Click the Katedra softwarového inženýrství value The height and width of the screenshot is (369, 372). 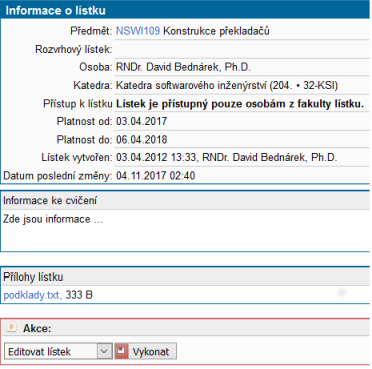coord(227,85)
